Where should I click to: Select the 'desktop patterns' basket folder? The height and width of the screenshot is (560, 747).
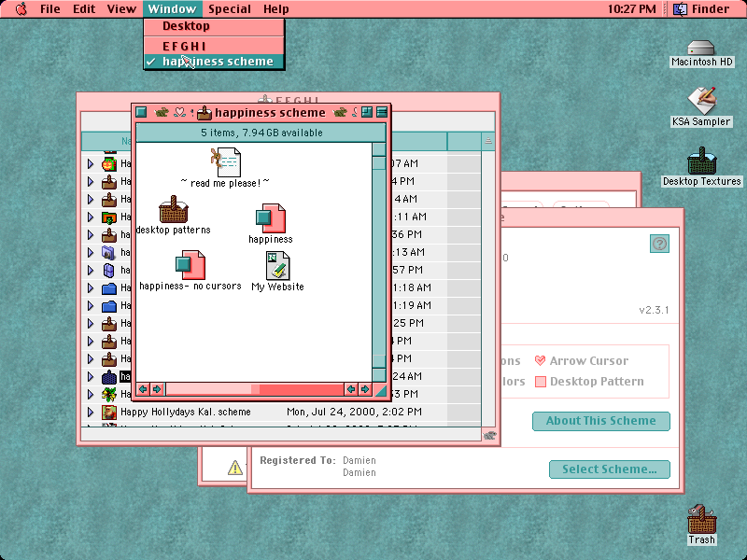(x=174, y=209)
